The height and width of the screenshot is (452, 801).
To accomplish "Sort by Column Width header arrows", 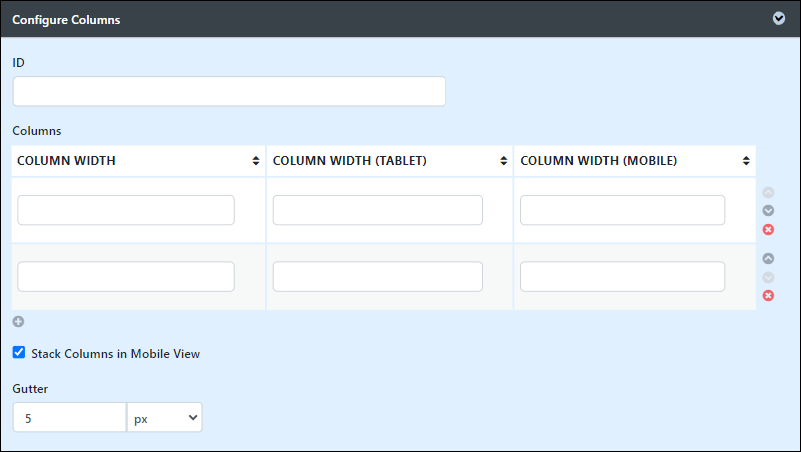I will 255,161.
